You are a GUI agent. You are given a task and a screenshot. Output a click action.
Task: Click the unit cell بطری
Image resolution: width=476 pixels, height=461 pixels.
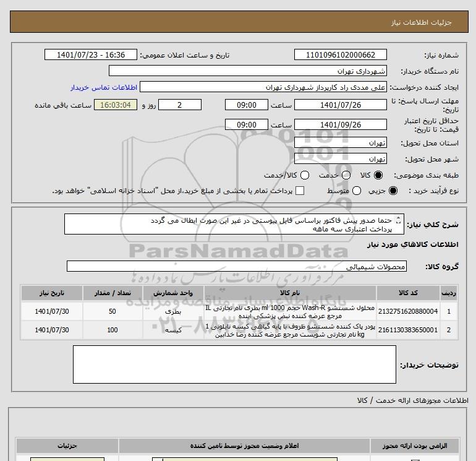click(173, 311)
